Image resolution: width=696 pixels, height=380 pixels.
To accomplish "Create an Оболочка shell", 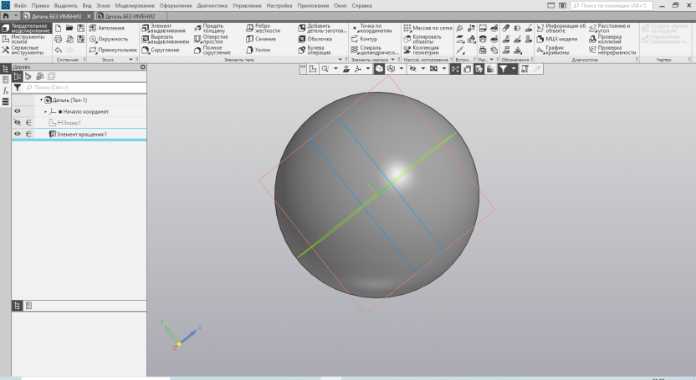I will point(315,39).
